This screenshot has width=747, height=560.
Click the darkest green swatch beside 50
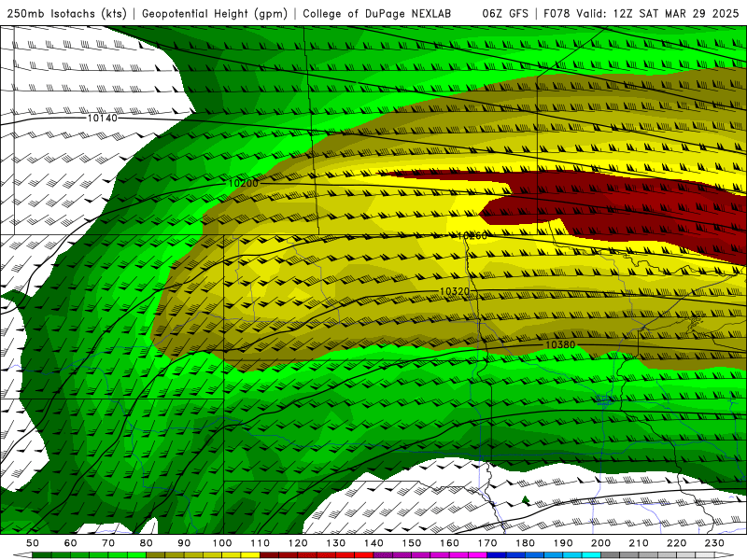pyautogui.click(x=42, y=555)
